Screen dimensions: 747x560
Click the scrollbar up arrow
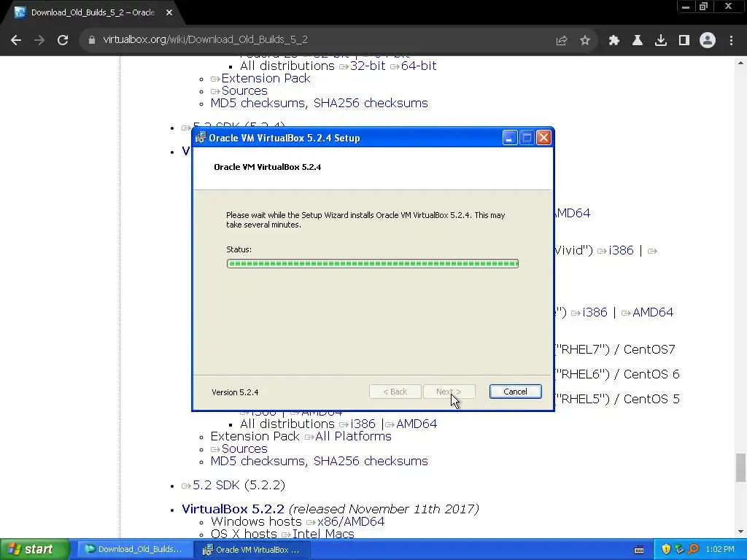pyautogui.click(x=740, y=63)
